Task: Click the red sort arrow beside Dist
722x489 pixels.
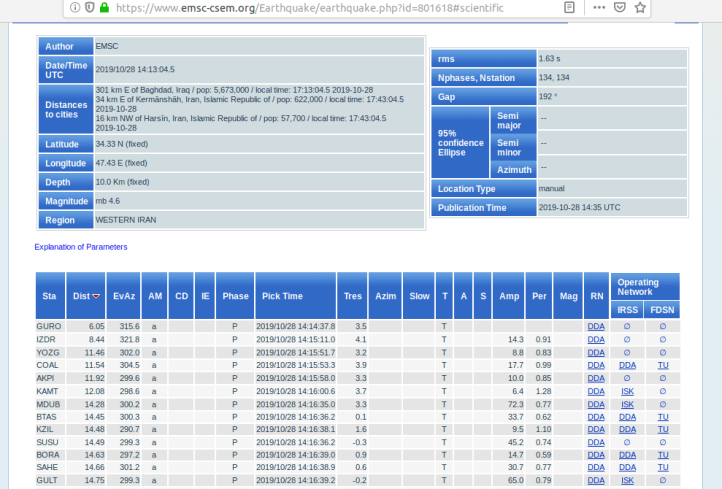Action: (96, 296)
